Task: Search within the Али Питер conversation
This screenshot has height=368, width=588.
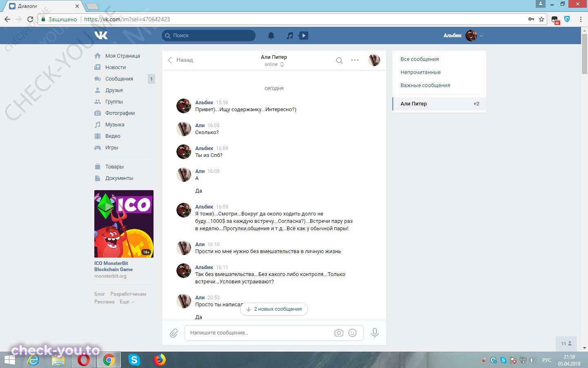Action: coord(339,61)
